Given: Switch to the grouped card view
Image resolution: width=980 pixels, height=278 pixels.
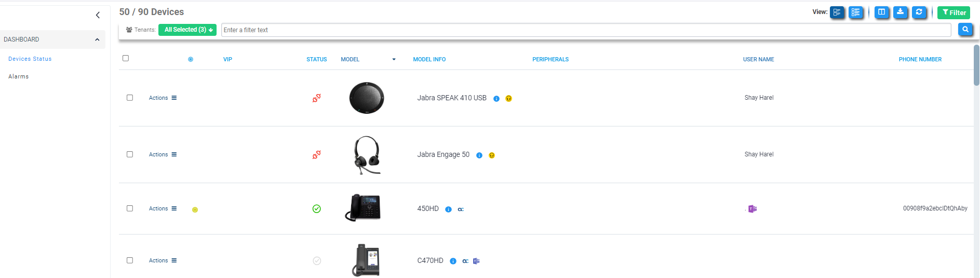Looking at the screenshot, I should (x=837, y=12).
